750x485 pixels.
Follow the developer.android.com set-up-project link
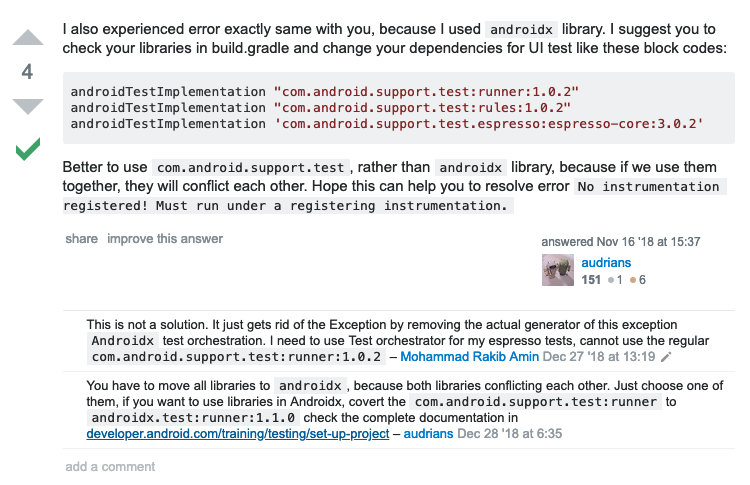236,434
